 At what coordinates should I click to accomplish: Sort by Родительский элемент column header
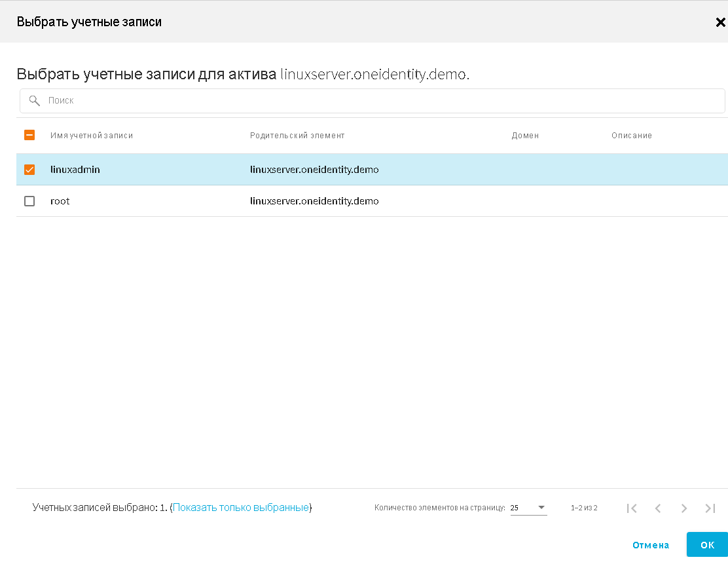tap(297, 136)
